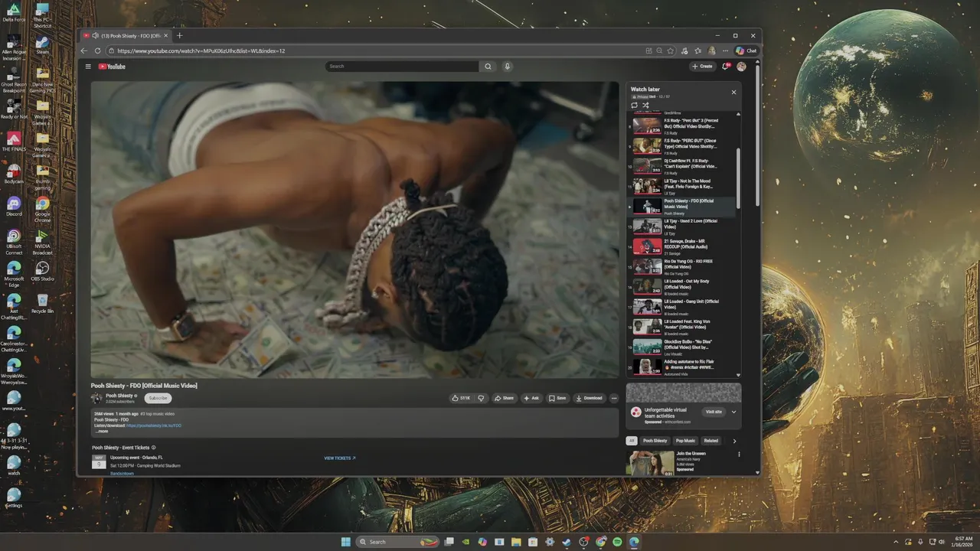The width and height of the screenshot is (980, 551).
Task: Focus the YouTube search field
Action: pos(403,67)
